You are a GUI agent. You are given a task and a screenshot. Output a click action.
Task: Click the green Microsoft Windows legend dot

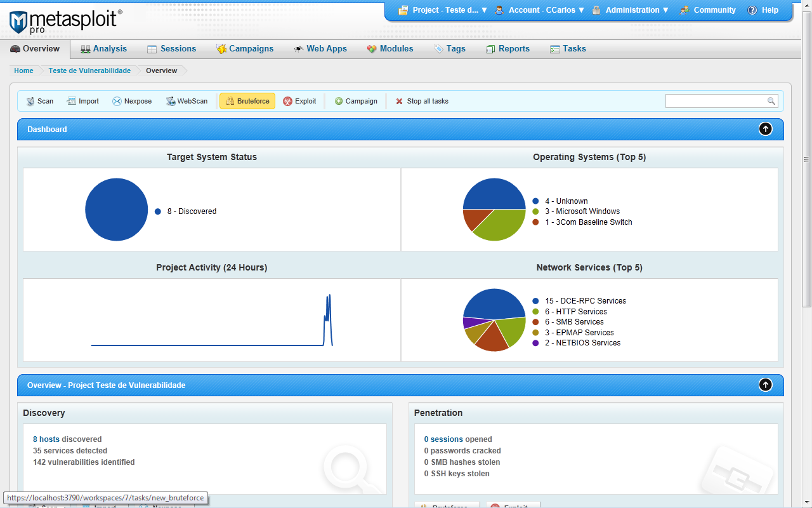coord(535,211)
